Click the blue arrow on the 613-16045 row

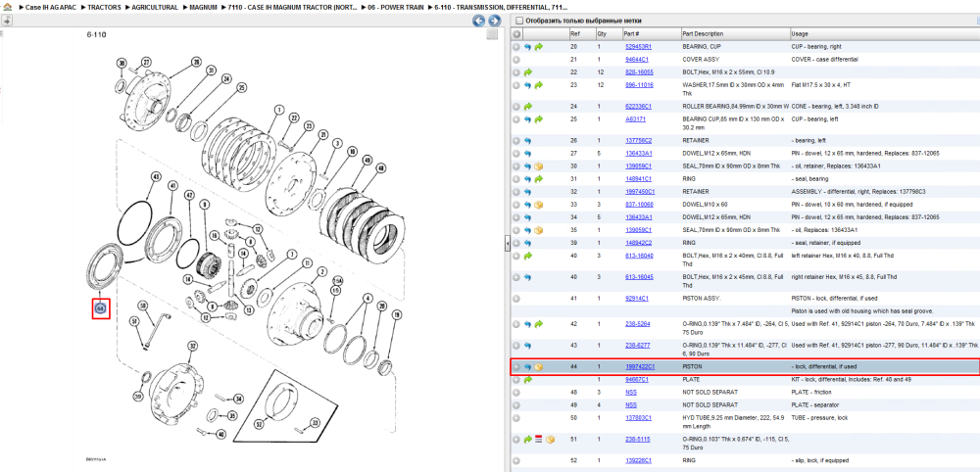tap(527, 276)
